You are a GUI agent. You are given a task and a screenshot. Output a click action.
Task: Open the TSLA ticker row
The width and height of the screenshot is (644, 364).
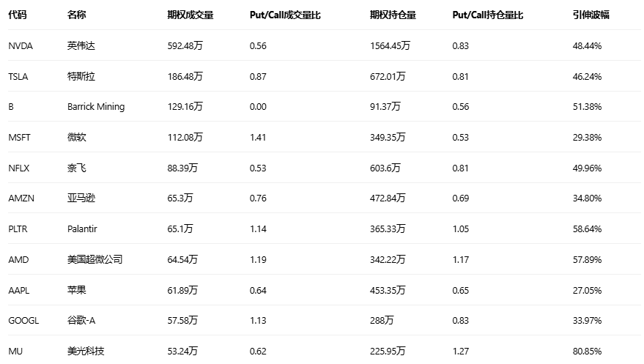[x=18, y=76]
